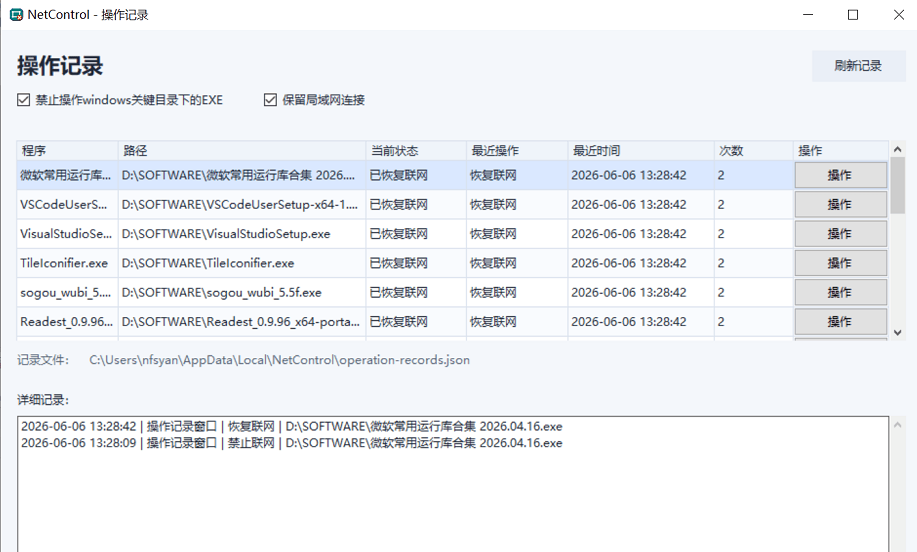Click 已恢复联网 status in TileIconifier.exe row
The image size is (917, 552).
pyautogui.click(x=399, y=263)
